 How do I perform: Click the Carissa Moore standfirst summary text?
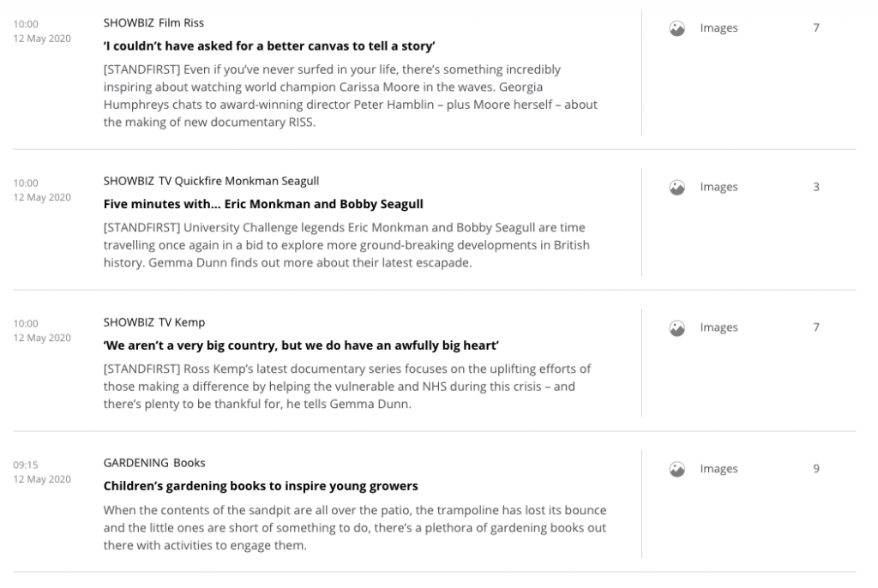(350, 94)
